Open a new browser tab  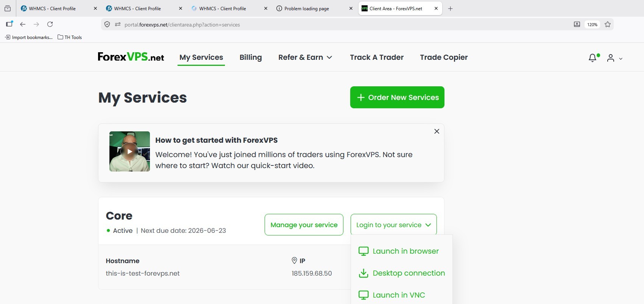coord(450,9)
